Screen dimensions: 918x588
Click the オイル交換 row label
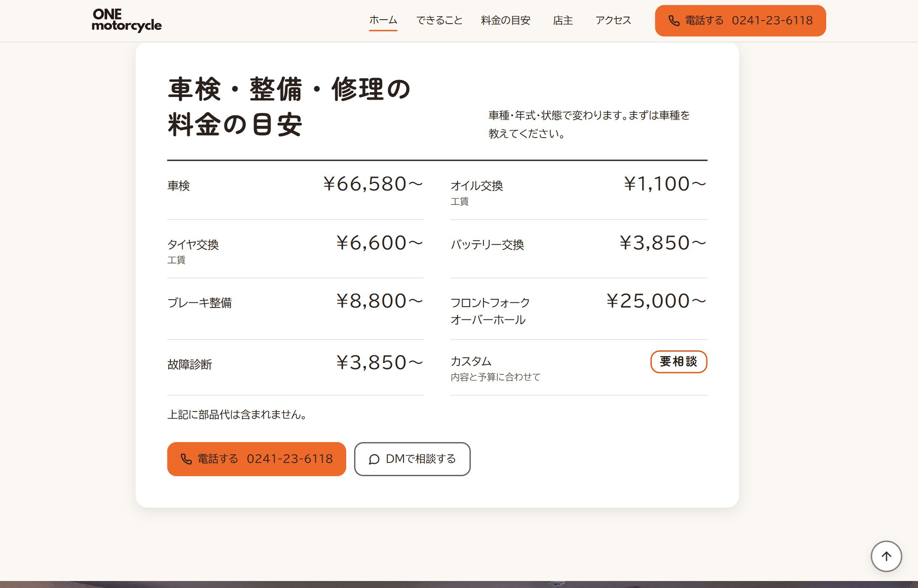pyautogui.click(x=476, y=186)
